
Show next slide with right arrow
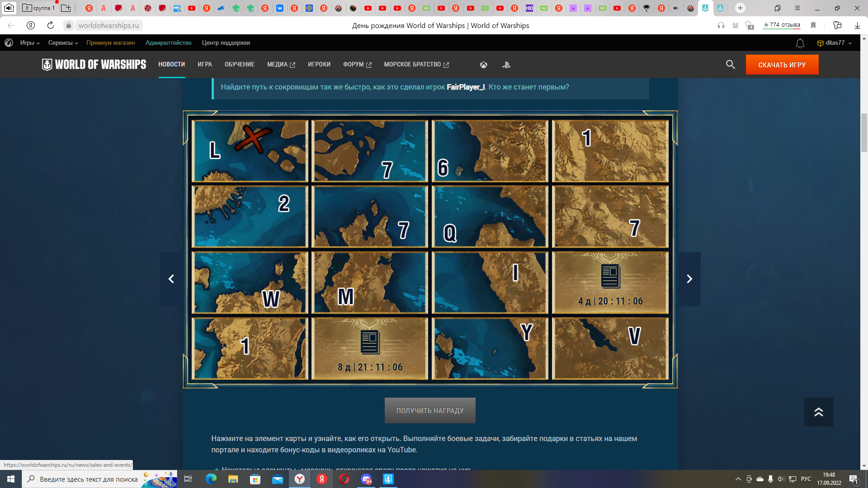pyautogui.click(x=689, y=279)
